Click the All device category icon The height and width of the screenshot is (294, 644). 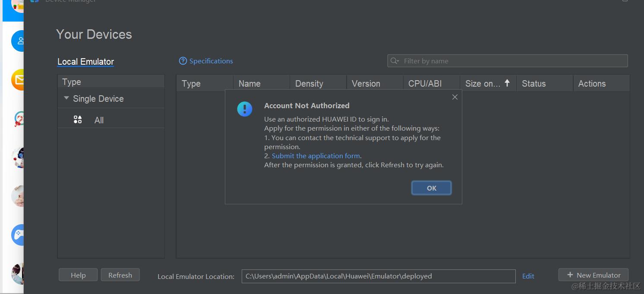[78, 120]
